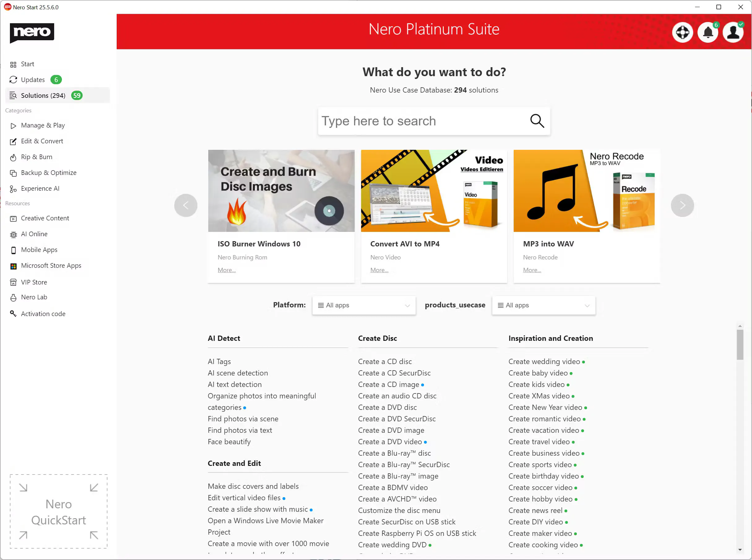
Task: Open More link under MP3 into WAV
Action: point(532,270)
